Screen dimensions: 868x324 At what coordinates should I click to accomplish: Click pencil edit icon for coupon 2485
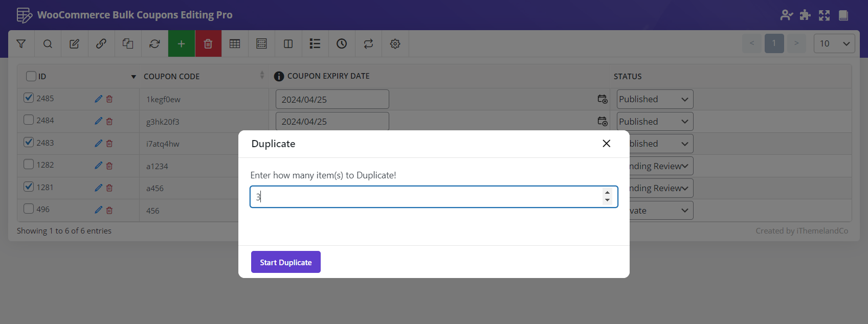98,99
